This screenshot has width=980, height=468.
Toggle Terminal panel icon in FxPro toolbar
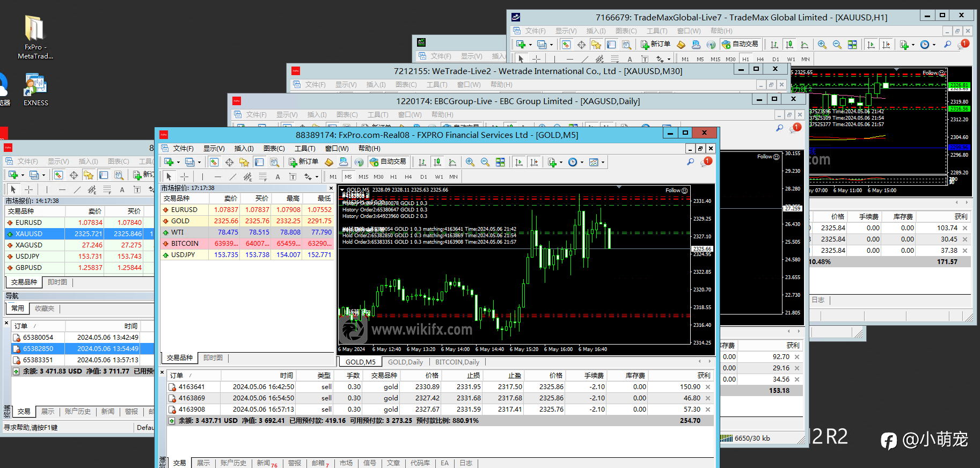coord(259,162)
